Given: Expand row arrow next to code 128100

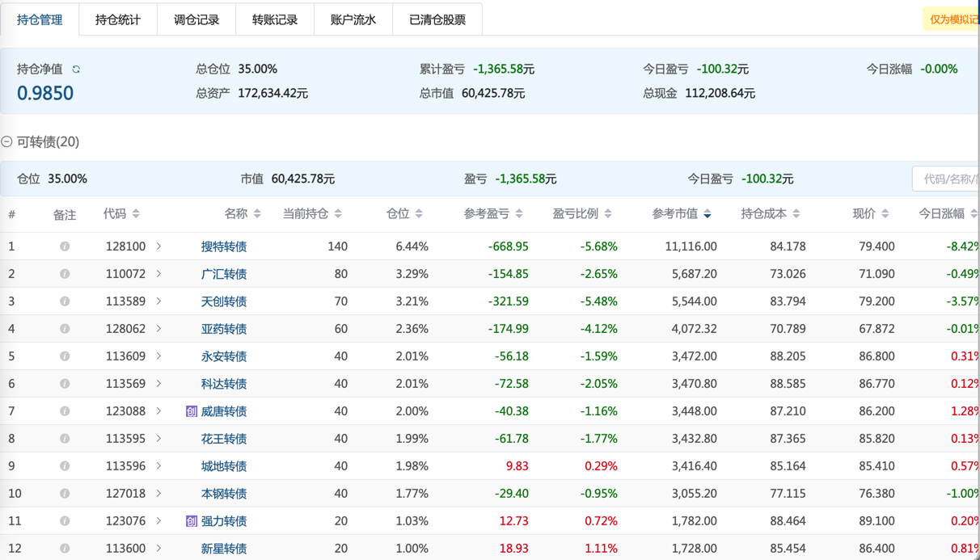Looking at the screenshot, I should 158,246.
